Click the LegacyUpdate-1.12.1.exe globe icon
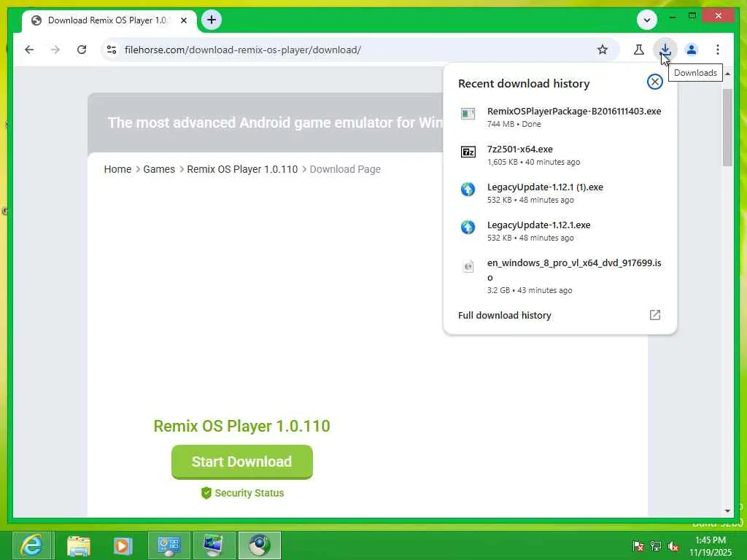 click(468, 227)
